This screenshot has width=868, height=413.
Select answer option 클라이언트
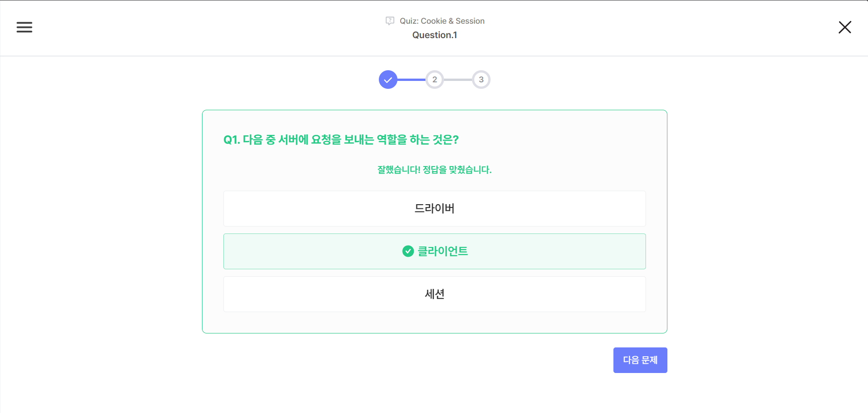click(434, 251)
